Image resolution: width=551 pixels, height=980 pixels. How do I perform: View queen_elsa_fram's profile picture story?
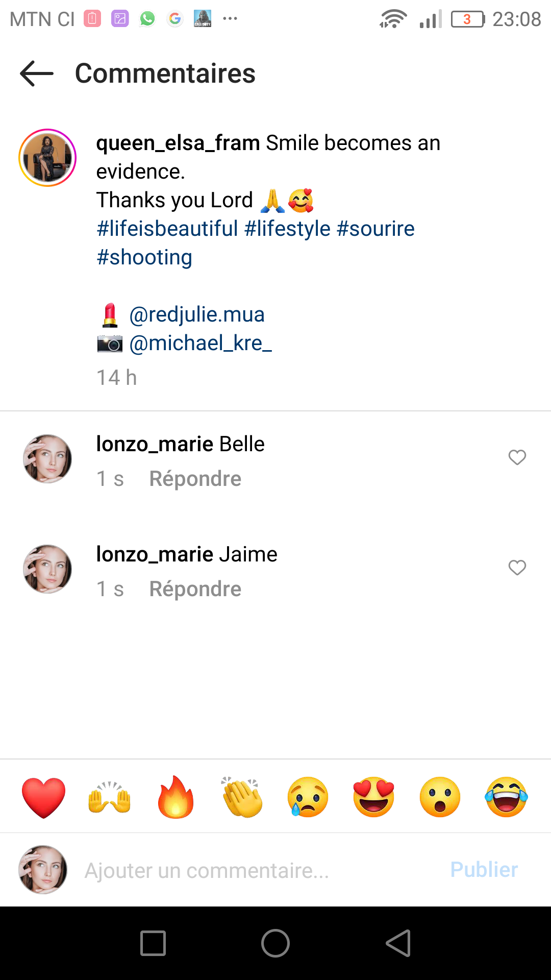[47, 158]
